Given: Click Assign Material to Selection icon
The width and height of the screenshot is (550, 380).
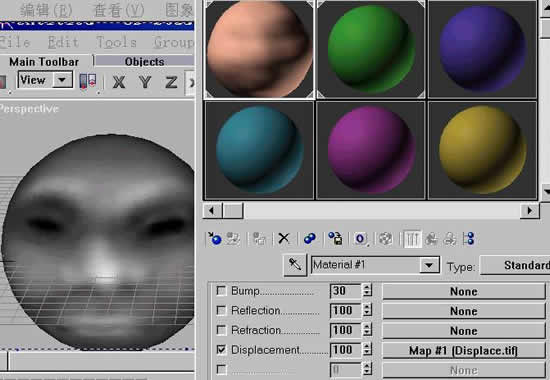Looking at the screenshot, I should (x=259, y=239).
